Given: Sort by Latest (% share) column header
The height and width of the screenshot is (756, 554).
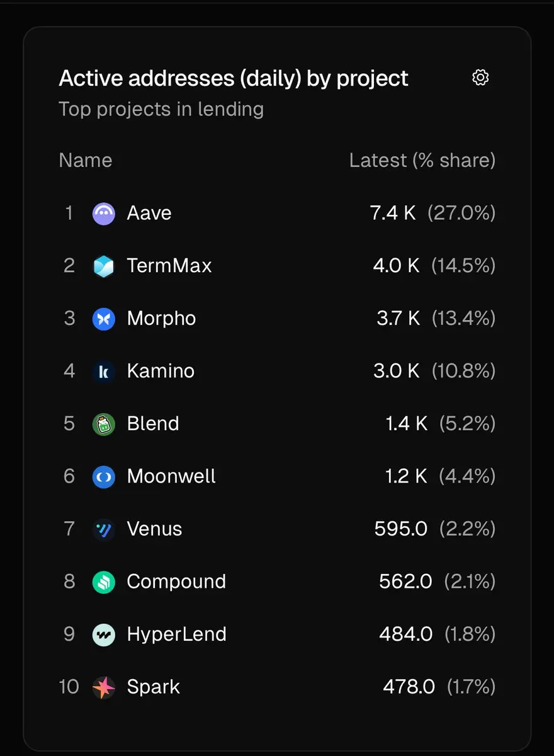Looking at the screenshot, I should pyautogui.click(x=422, y=161).
